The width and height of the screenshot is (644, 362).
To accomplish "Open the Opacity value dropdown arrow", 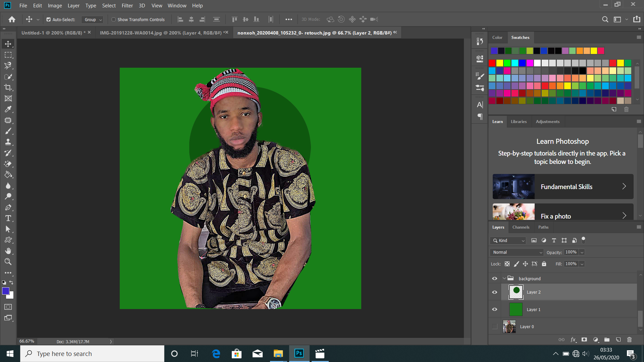I will (x=582, y=252).
